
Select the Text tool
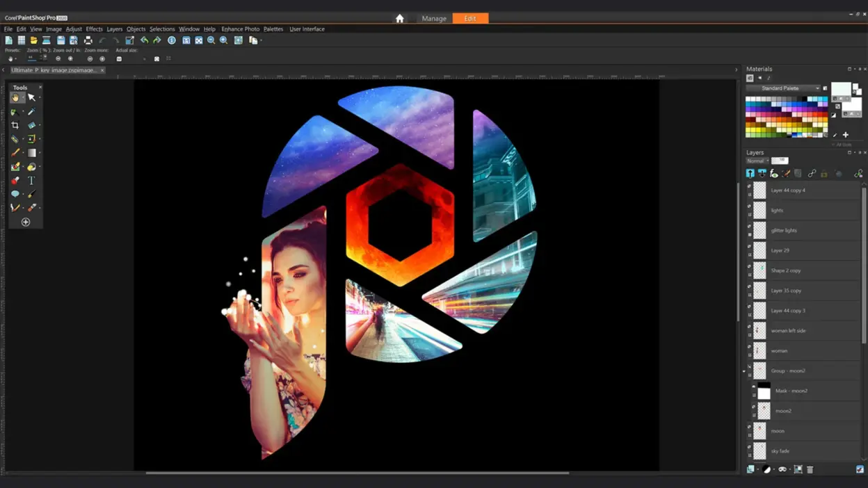[31, 180]
